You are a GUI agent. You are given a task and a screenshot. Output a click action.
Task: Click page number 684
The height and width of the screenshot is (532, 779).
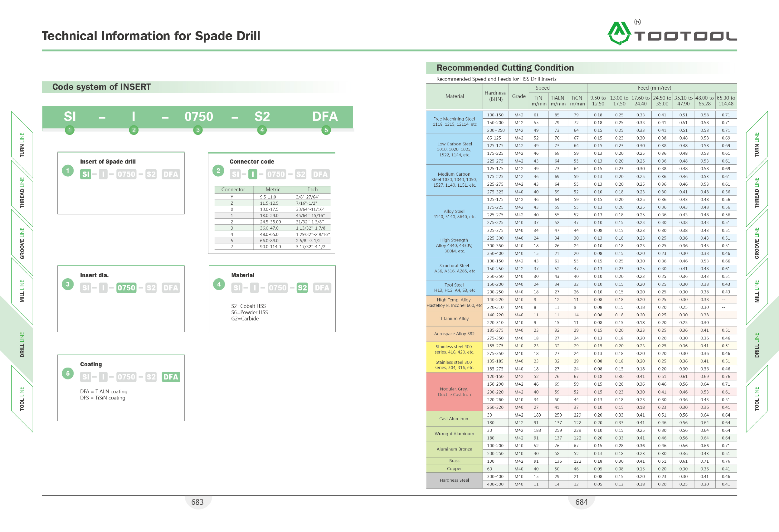(582, 502)
